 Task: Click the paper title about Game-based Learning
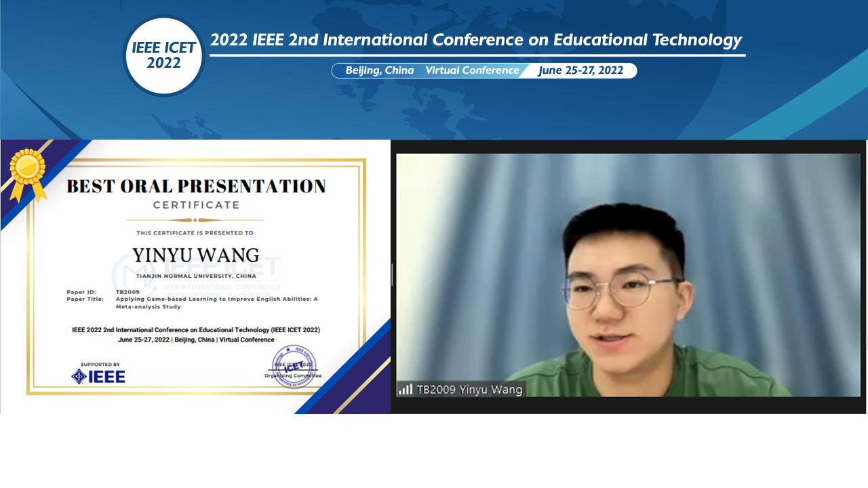tap(216, 302)
